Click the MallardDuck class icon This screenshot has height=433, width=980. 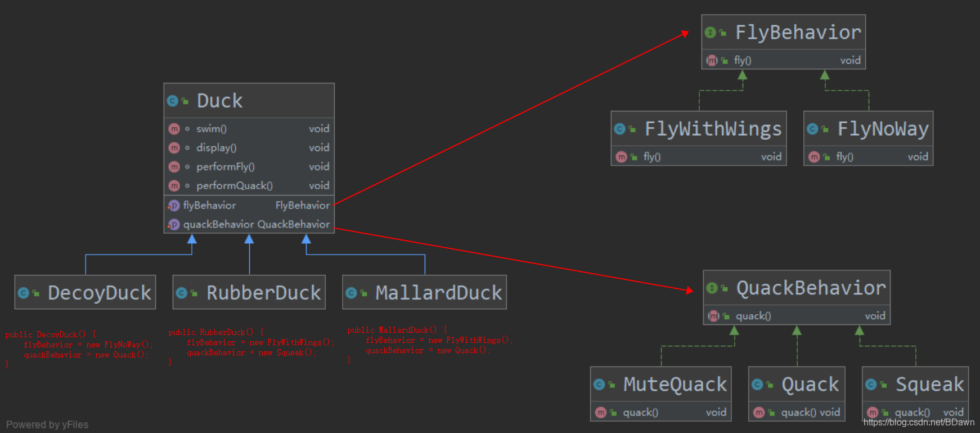click(x=352, y=293)
